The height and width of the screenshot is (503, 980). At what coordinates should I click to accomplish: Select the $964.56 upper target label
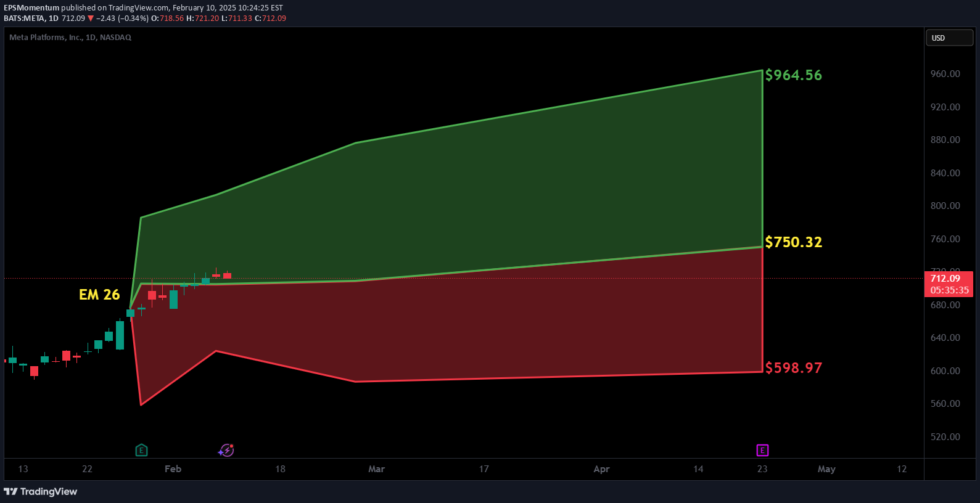pos(793,75)
